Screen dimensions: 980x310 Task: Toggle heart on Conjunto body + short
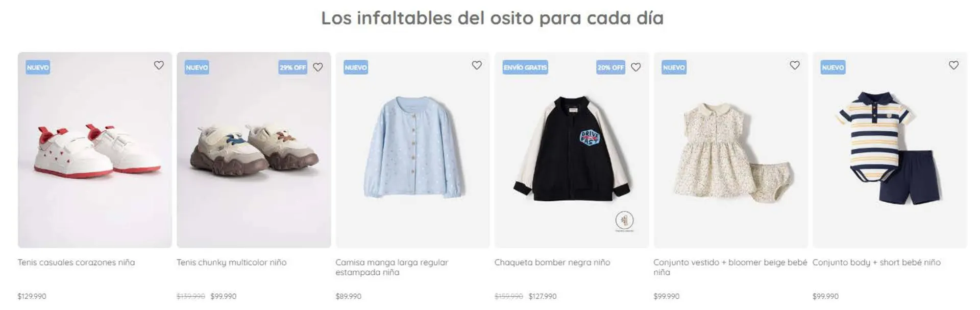(x=953, y=65)
